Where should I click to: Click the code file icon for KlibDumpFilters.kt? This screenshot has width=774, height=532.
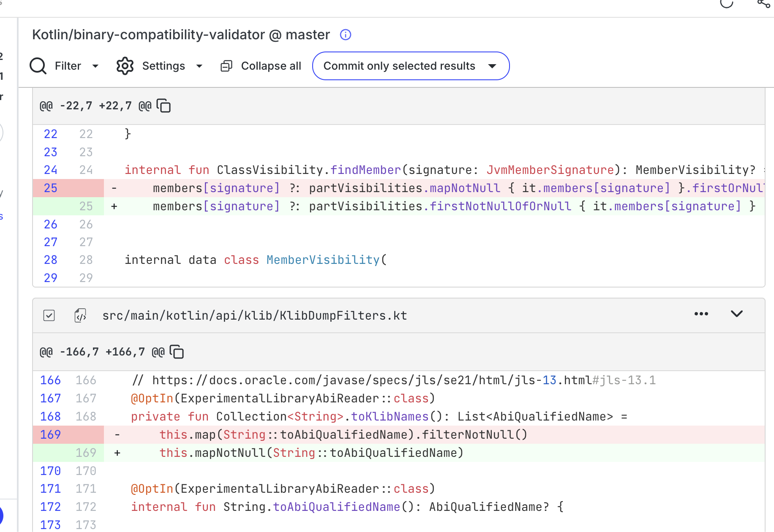pos(80,315)
